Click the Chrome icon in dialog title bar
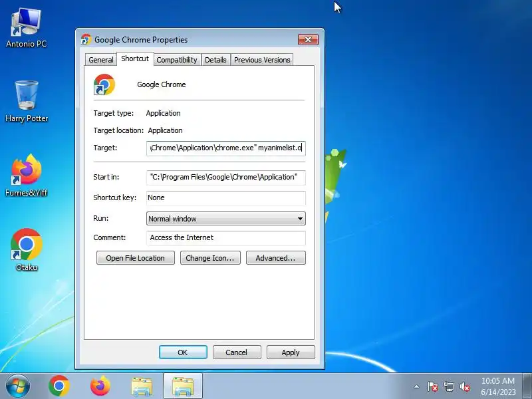 click(x=86, y=39)
